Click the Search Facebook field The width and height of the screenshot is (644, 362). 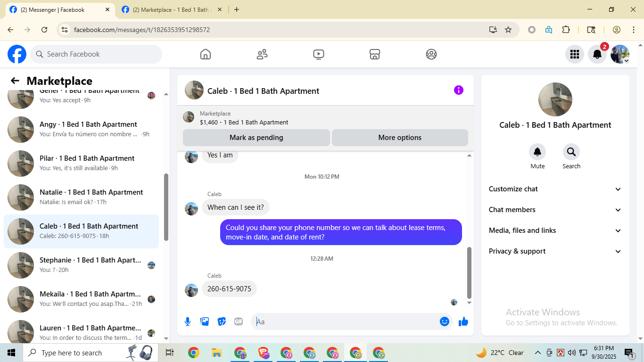pyautogui.click(x=96, y=54)
